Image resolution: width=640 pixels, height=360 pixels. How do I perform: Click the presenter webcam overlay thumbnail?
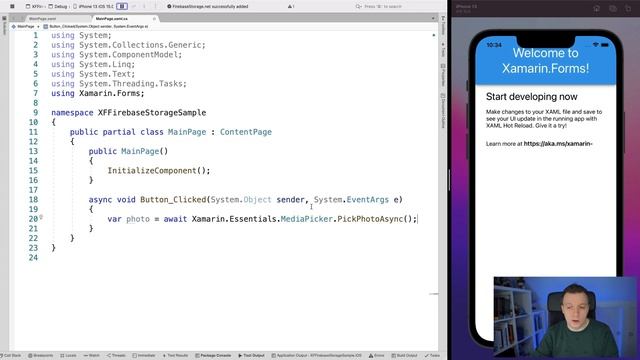point(565,318)
